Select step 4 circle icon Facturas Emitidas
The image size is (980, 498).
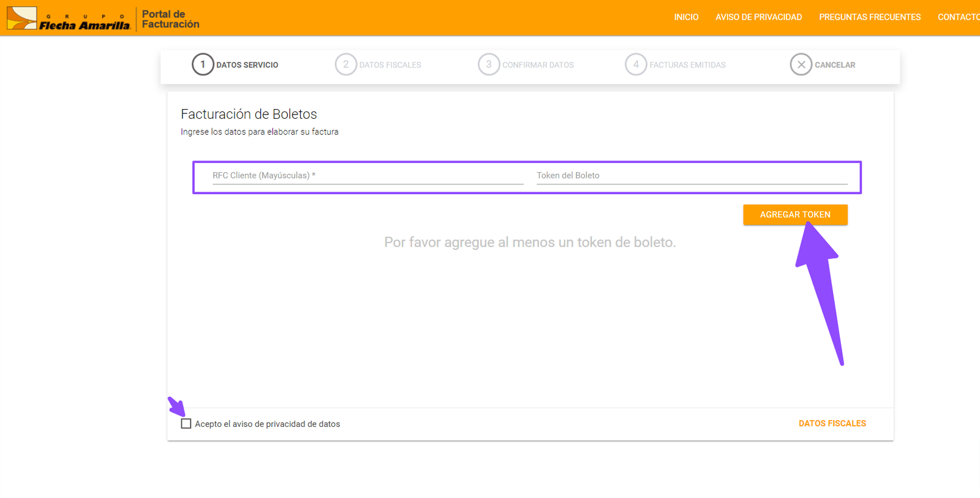[x=636, y=64]
